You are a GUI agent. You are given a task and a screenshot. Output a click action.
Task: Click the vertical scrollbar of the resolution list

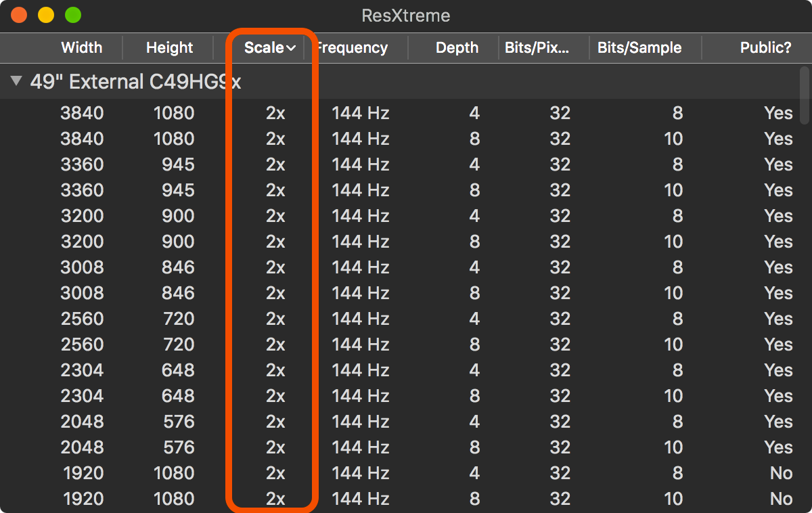click(805, 95)
